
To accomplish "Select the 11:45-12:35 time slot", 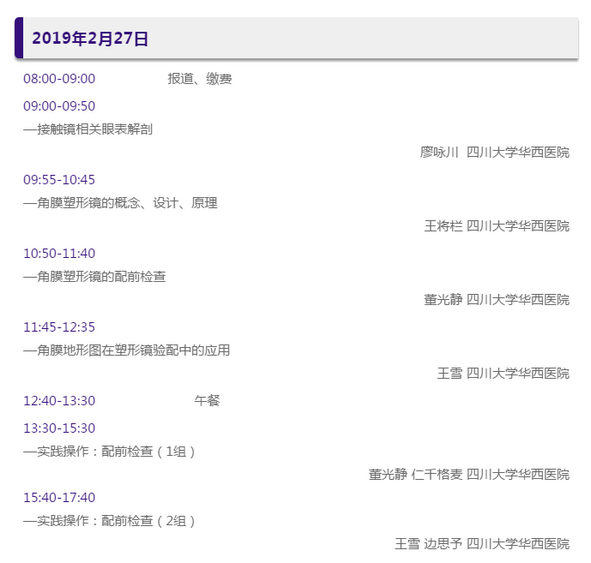I will pyautogui.click(x=59, y=327).
